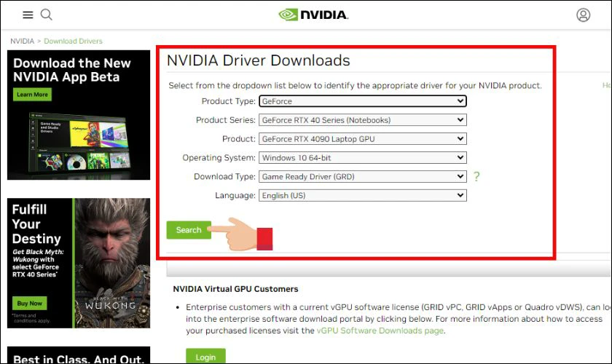This screenshot has width=612, height=364.
Task: Expand the Product dropdown showing RTX 4090
Action: tap(363, 138)
